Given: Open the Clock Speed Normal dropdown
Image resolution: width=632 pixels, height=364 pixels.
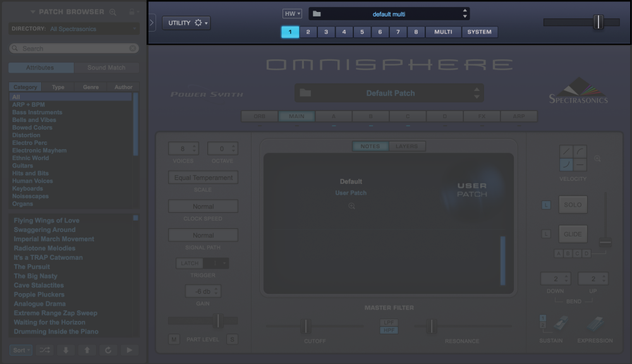Looking at the screenshot, I should click(x=203, y=207).
